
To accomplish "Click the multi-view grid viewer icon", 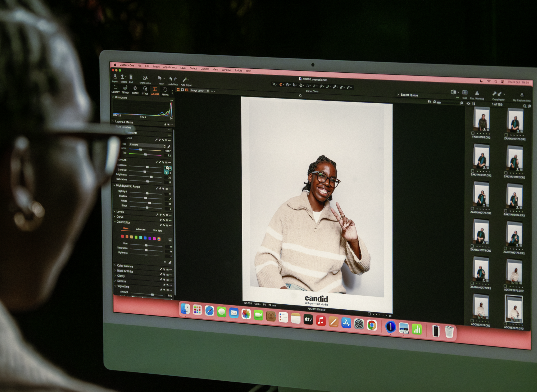I will coord(178,90).
